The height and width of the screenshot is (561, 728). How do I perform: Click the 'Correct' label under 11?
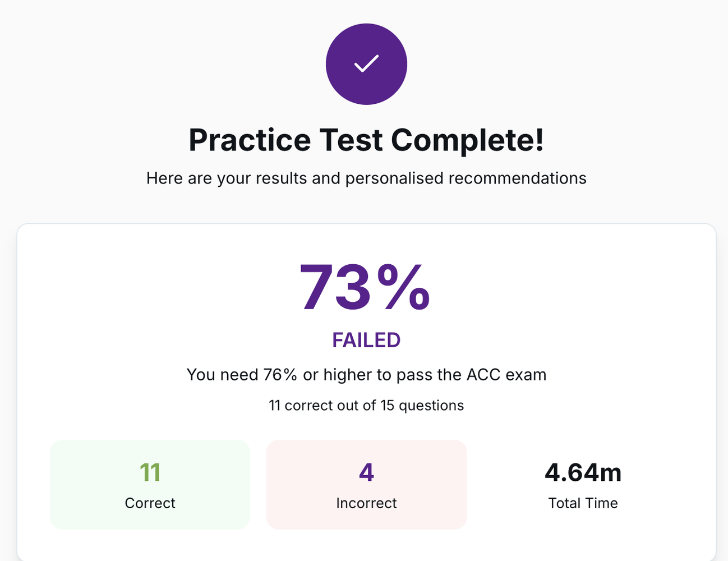[x=150, y=503]
